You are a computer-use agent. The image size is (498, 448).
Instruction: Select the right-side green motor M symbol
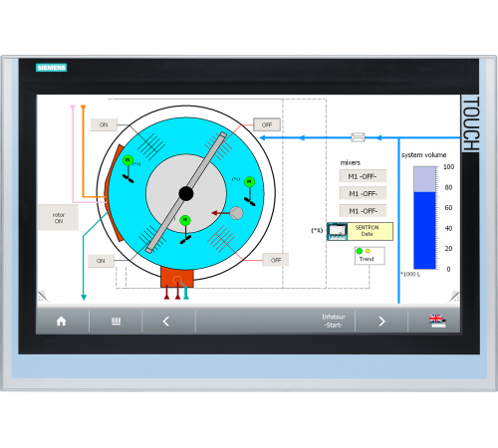point(249,182)
